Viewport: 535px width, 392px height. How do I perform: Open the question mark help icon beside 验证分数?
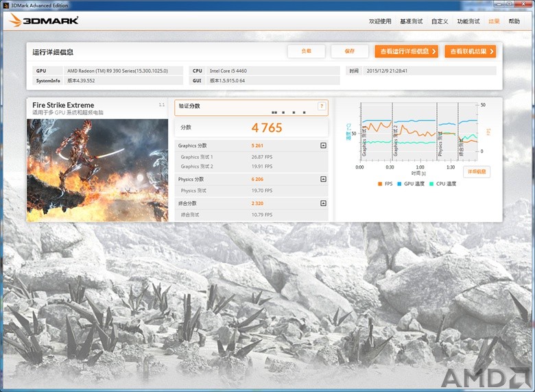coord(322,106)
